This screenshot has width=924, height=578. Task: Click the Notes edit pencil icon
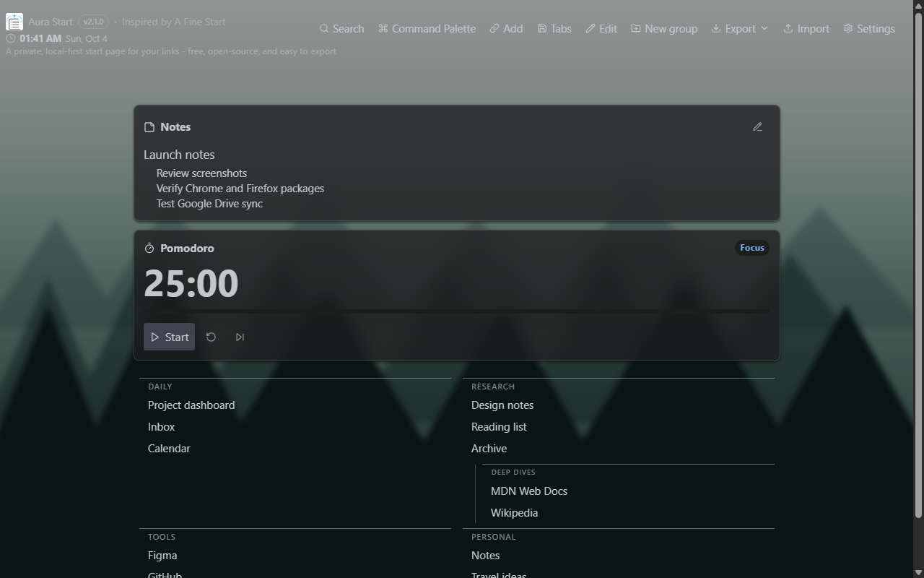tap(757, 127)
